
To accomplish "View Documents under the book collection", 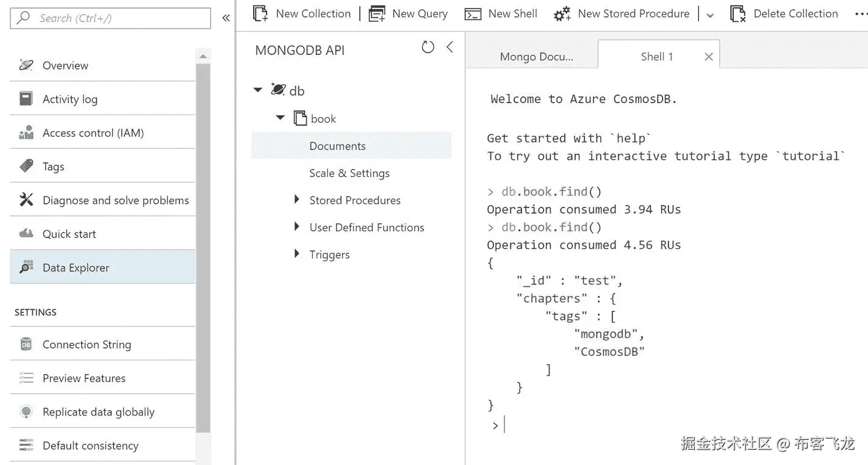I will [x=337, y=145].
